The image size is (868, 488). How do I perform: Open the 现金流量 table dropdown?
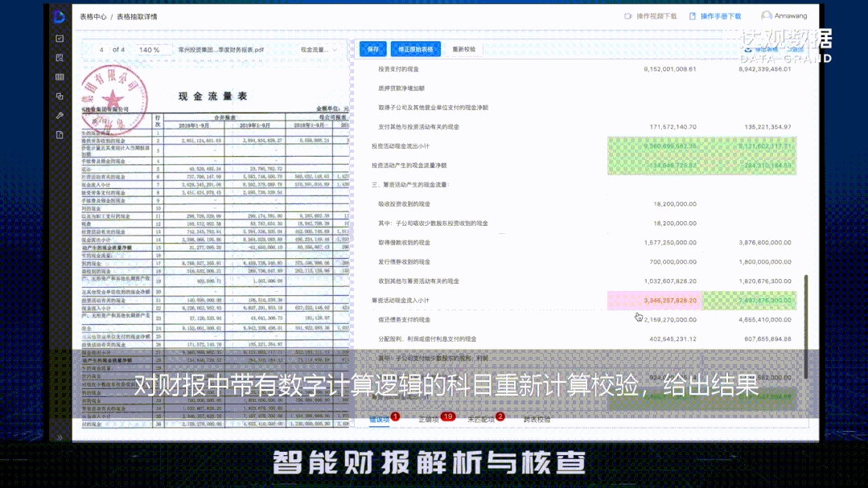coord(319,50)
